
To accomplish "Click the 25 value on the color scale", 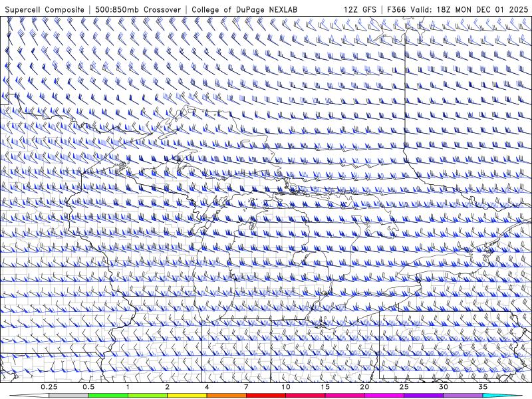I will coord(404,387).
